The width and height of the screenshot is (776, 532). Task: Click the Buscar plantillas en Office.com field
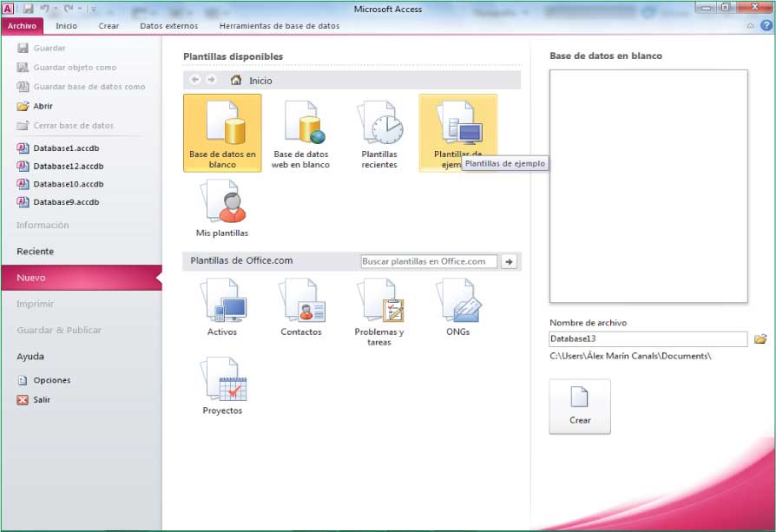point(429,261)
